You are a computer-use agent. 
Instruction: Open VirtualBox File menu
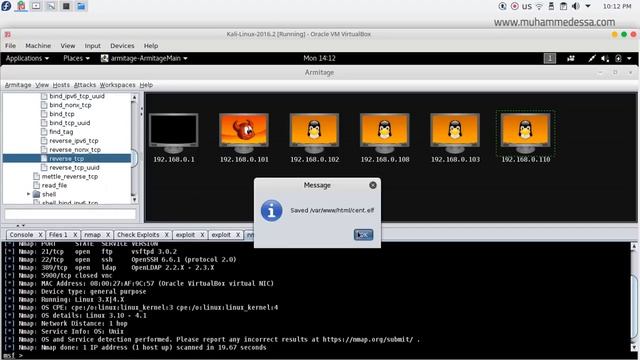pyautogui.click(x=11, y=46)
